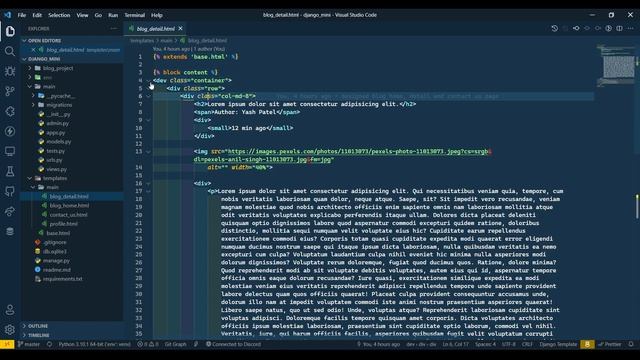Screen dimensions: 640x360
Task: Open profile.html in explorer
Action: coord(72,224)
